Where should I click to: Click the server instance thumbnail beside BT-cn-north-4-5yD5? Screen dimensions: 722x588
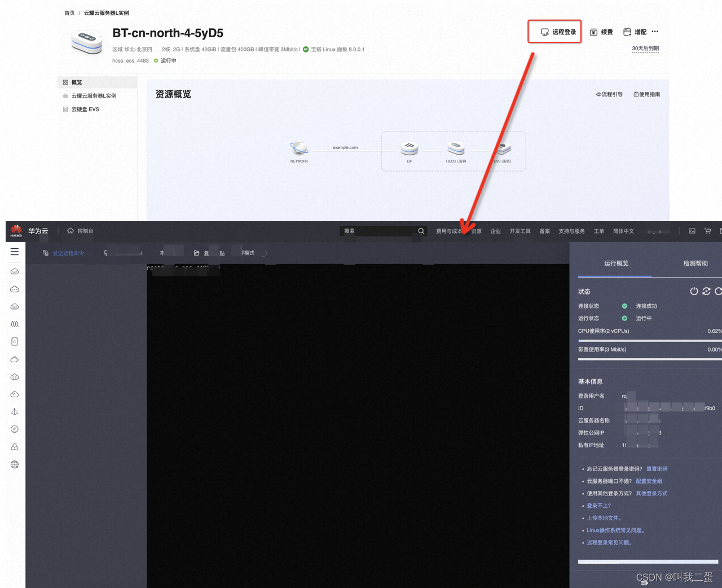pos(87,42)
